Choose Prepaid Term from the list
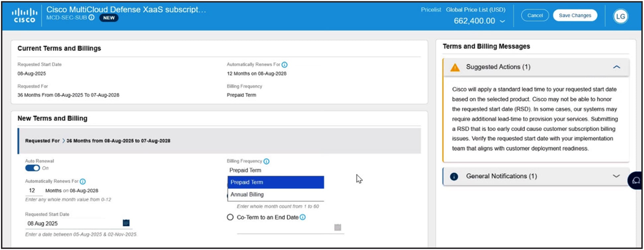Screen dimensions: 644x250 click(x=276, y=182)
